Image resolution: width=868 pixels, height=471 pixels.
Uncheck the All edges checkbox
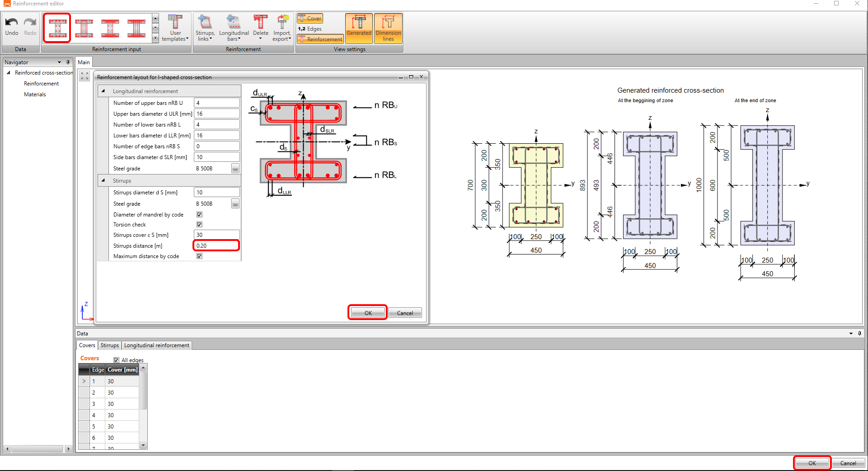[x=117, y=360]
